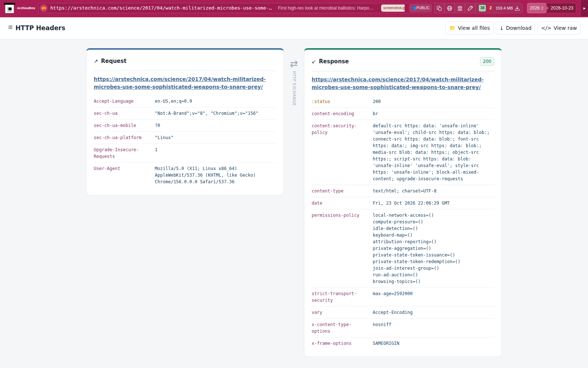Select the screenshot-g tag chip

393,8
